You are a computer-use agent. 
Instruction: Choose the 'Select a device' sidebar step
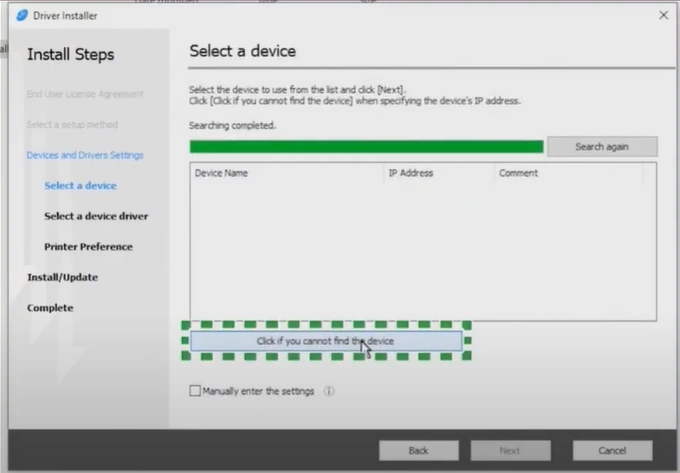click(80, 186)
